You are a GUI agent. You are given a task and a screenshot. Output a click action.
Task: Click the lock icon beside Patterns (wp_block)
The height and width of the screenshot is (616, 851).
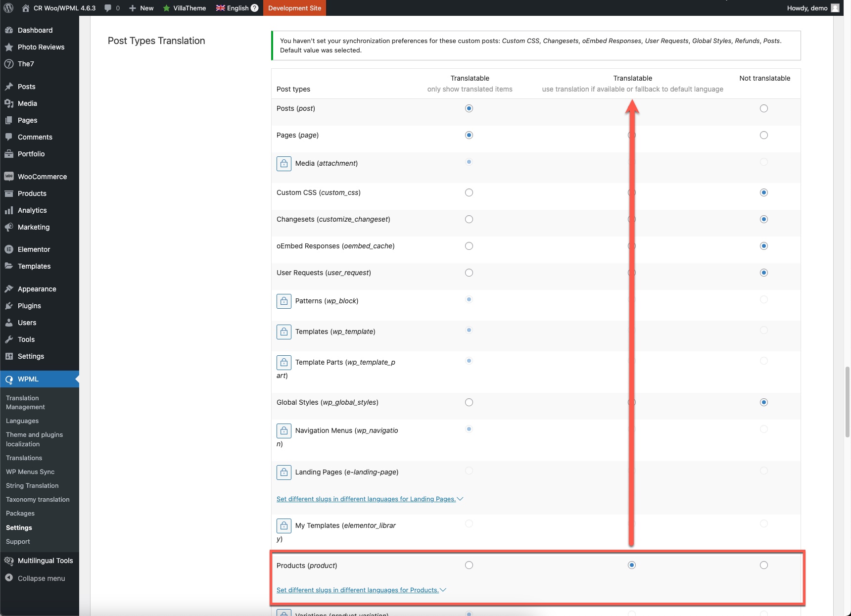pos(284,301)
